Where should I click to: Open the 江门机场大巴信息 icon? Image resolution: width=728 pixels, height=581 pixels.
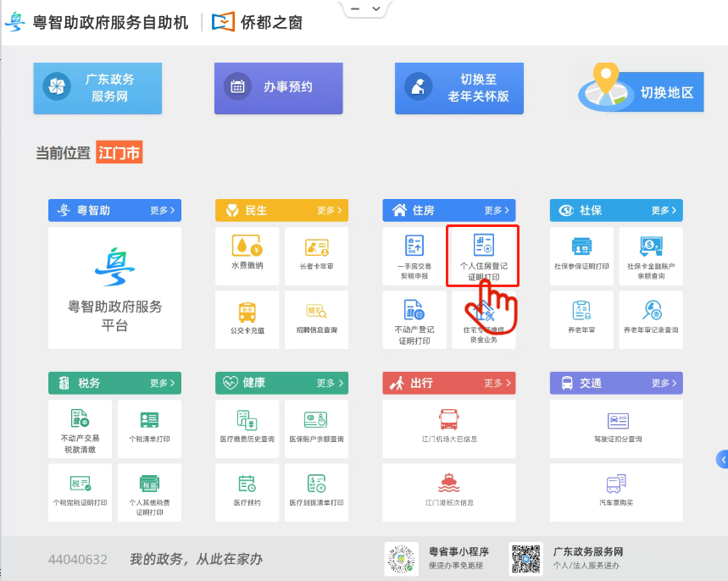click(x=448, y=428)
